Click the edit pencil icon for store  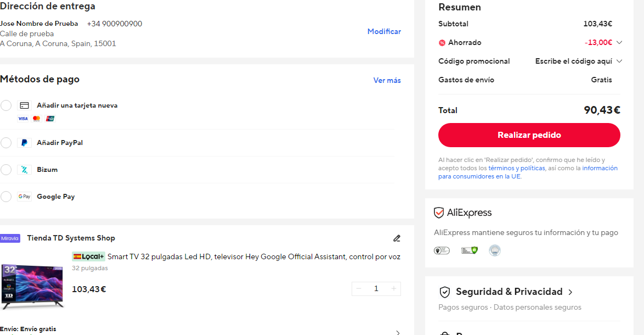pos(397,238)
